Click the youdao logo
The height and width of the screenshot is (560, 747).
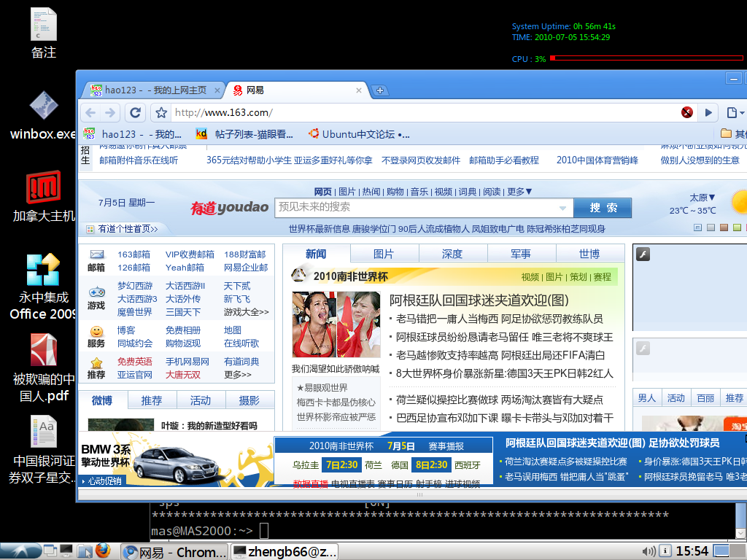point(229,208)
